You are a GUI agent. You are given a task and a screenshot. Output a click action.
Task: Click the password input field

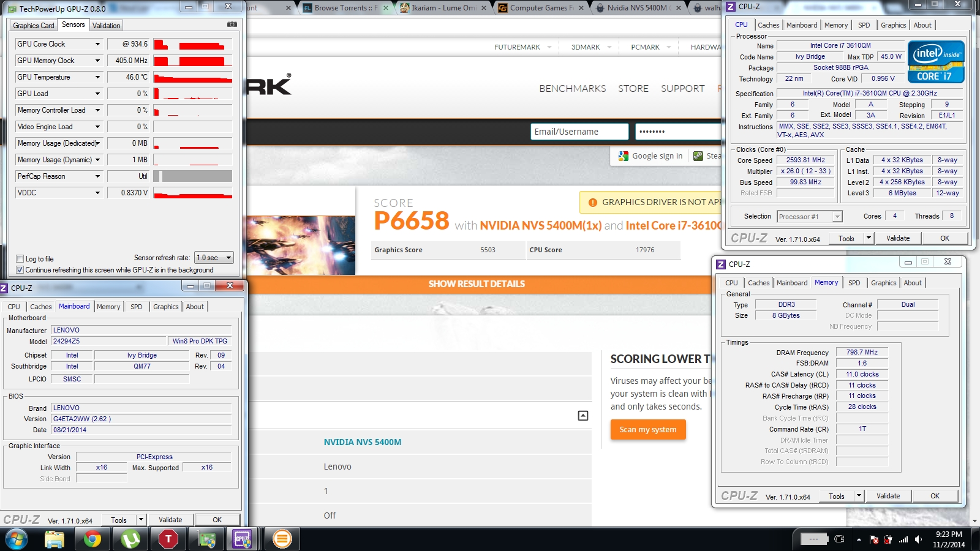[678, 132]
